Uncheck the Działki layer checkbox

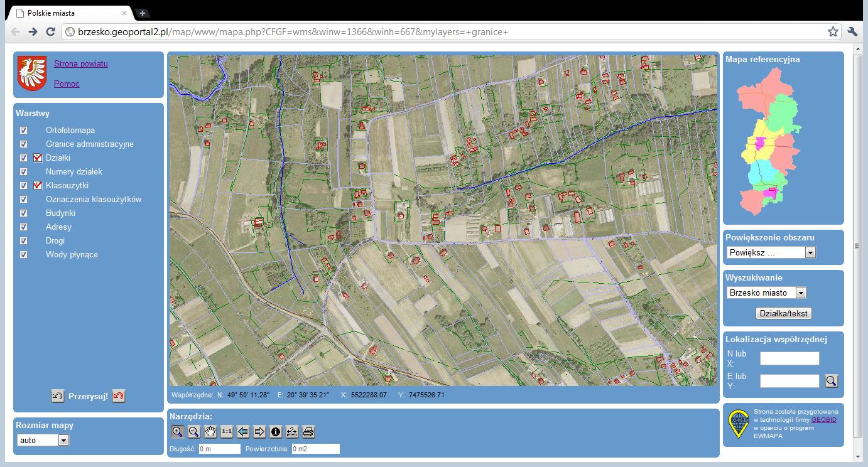tap(24, 158)
